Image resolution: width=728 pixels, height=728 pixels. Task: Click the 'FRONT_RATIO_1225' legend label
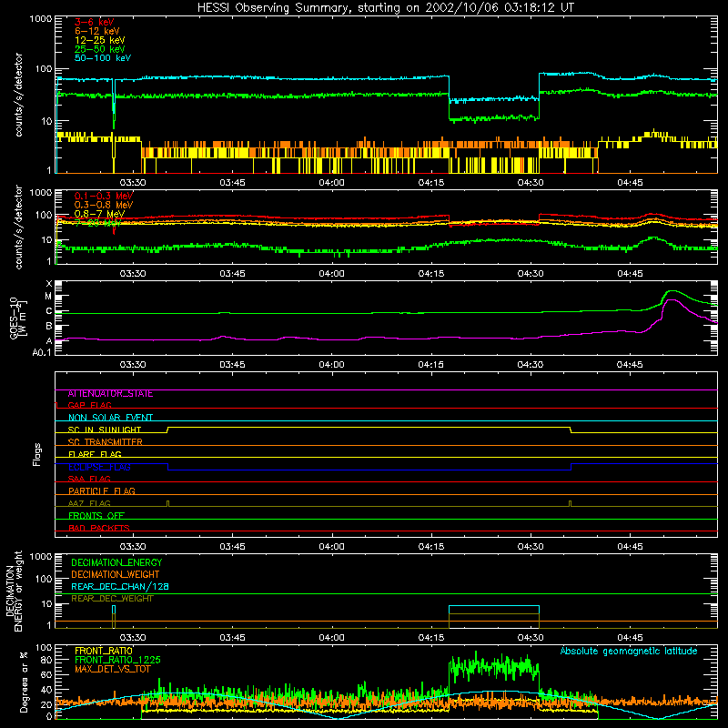click(117, 660)
